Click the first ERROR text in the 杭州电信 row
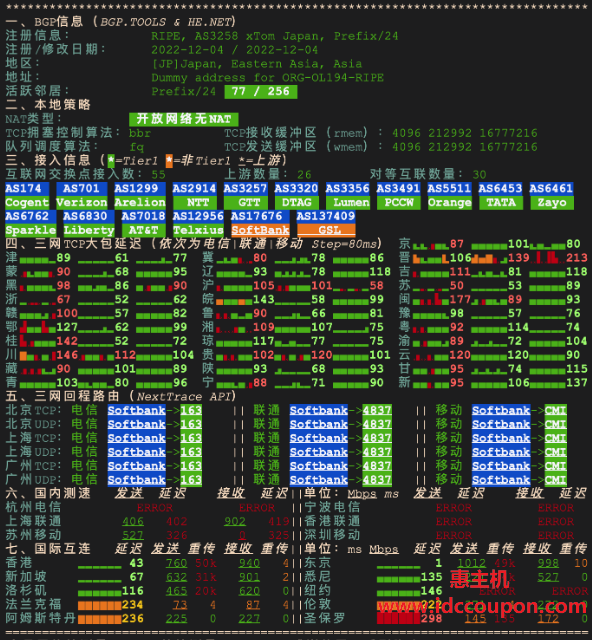592x640 pixels. tap(154, 508)
